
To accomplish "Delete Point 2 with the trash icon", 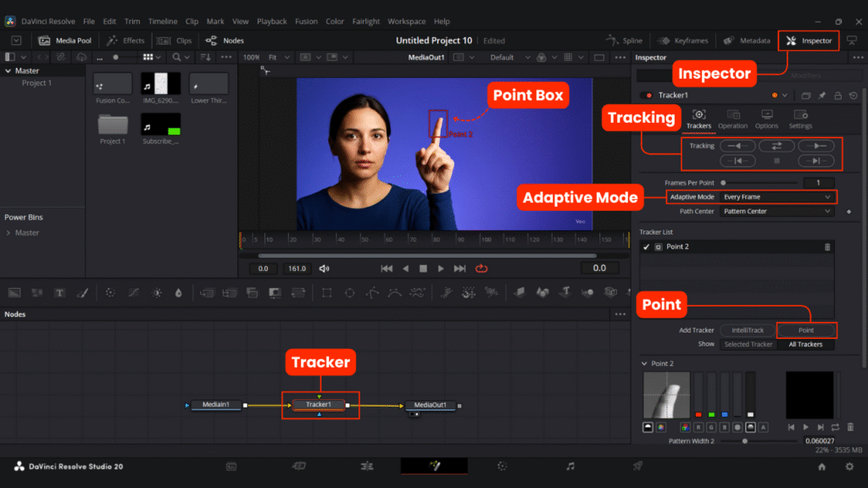I will coord(827,247).
